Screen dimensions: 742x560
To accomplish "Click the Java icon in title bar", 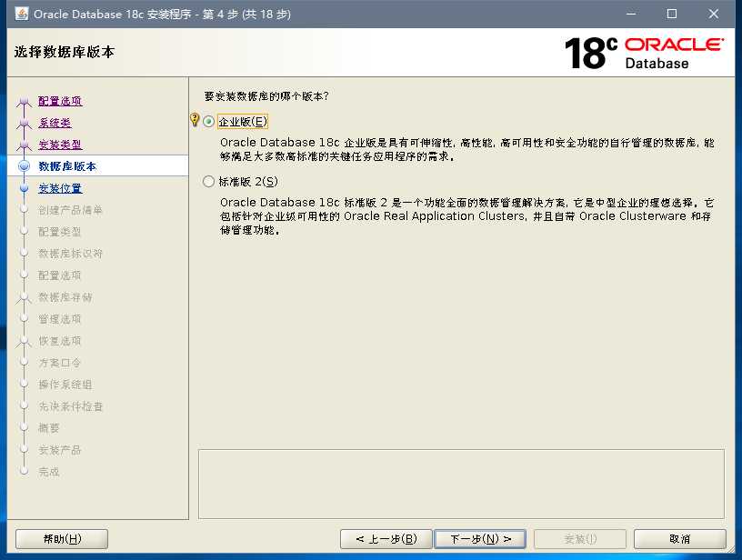I will point(22,14).
